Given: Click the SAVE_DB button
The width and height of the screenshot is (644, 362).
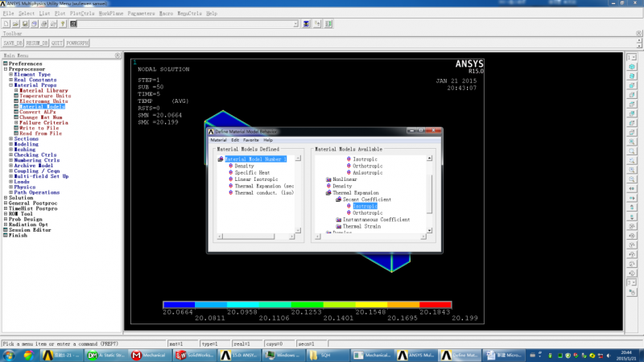Looking at the screenshot, I should [x=13, y=43].
